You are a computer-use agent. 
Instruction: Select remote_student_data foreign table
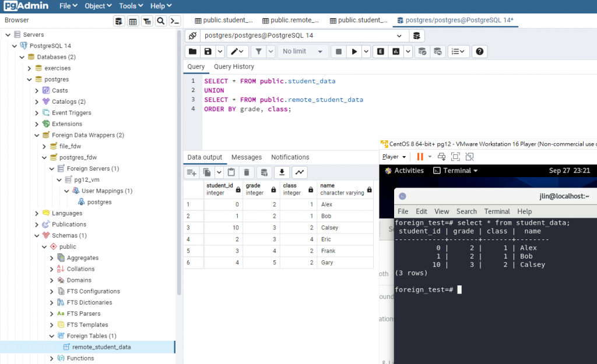pos(101,347)
